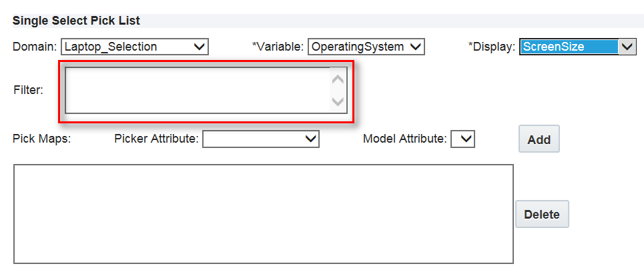
Task: Click the Add button
Action: point(539,139)
